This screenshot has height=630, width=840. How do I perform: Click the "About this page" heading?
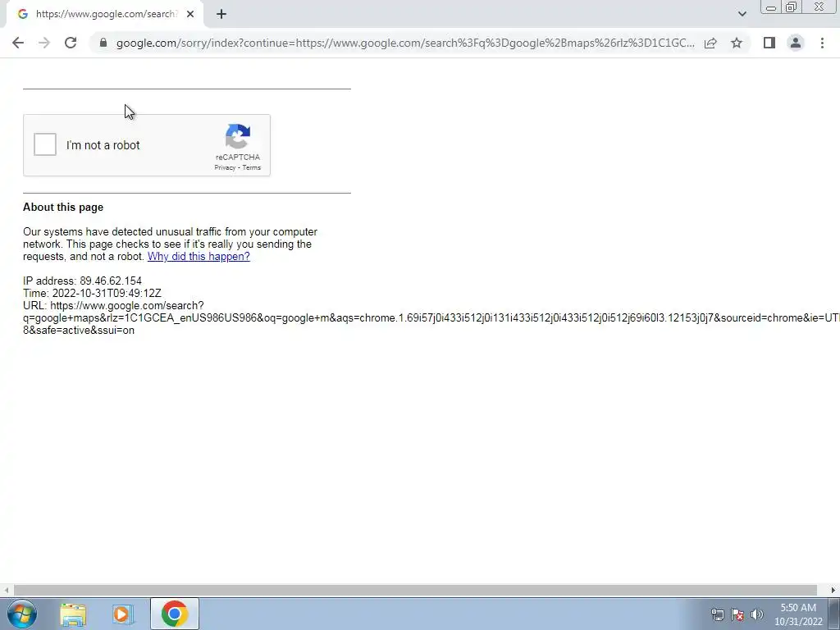tap(63, 208)
